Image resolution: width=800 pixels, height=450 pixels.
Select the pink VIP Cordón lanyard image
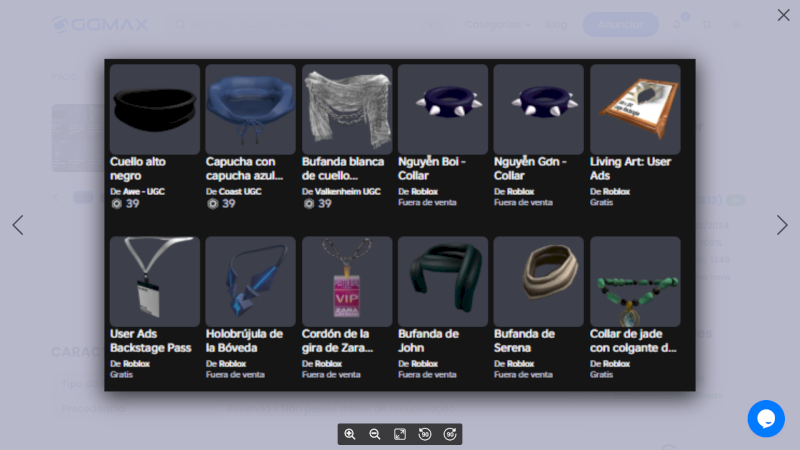coord(346,281)
